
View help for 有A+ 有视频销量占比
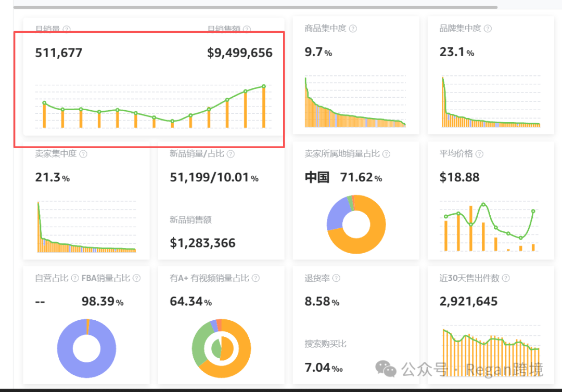[x=256, y=278]
